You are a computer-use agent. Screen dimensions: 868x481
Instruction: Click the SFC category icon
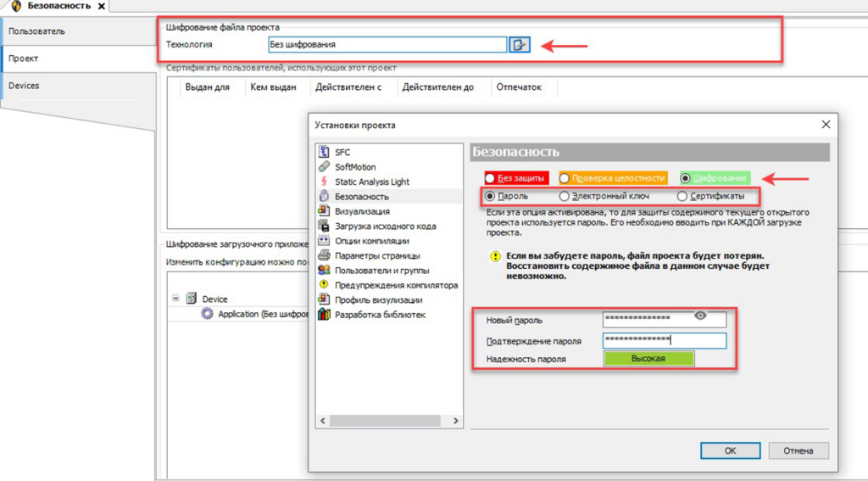[323, 152]
